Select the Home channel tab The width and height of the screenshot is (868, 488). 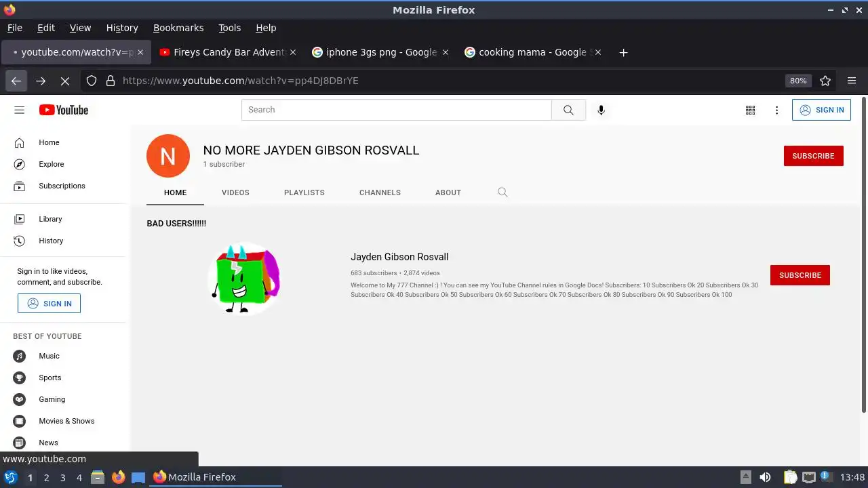175,192
